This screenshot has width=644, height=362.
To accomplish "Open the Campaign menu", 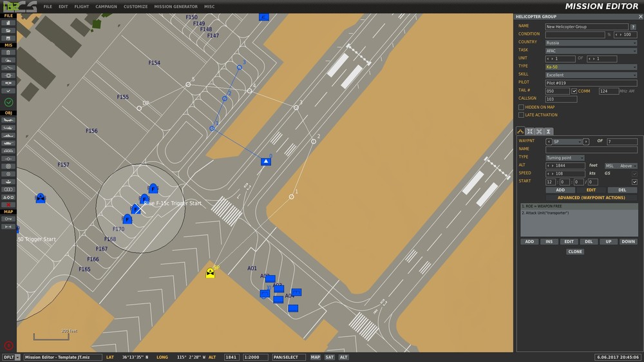I will (x=106, y=6).
